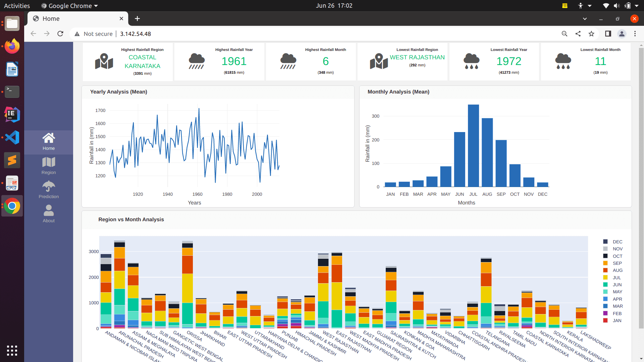Screen dimensions: 644x362
Task: Reload the page in Chrome
Action: [60, 34]
